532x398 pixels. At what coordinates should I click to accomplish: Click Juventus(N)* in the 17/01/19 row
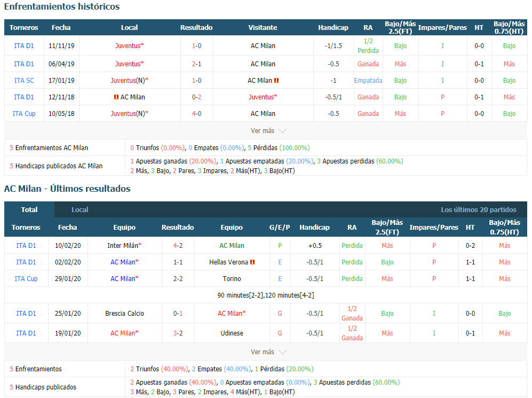coord(130,81)
